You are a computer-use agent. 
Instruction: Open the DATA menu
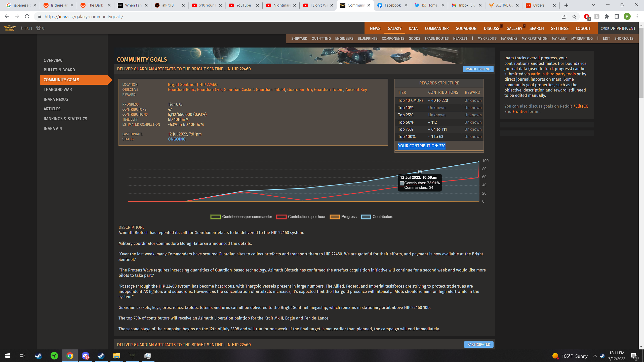pyautogui.click(x=413, y=28)
